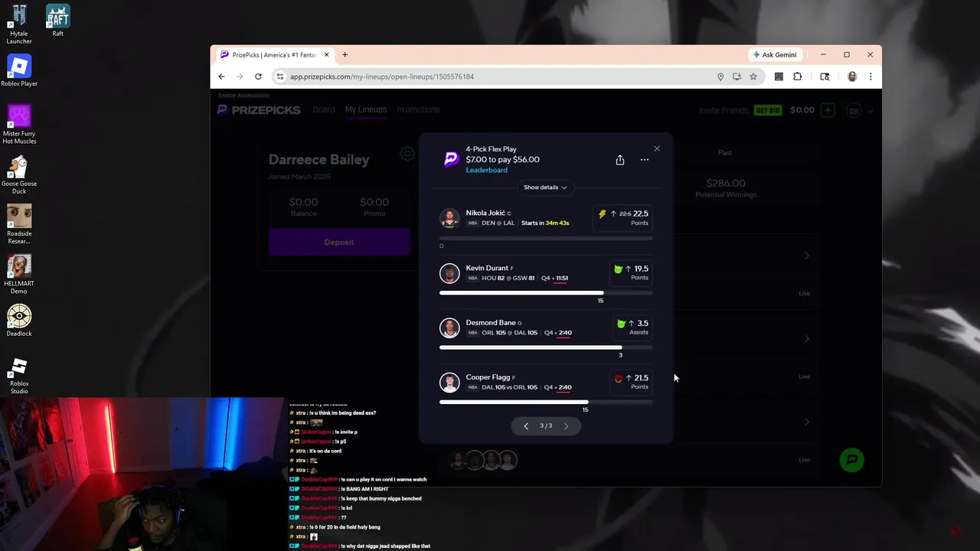The width and height of the screenshot is (980, 551).
Task: Click the site information icon in address bar
Action: click(280, 77)
